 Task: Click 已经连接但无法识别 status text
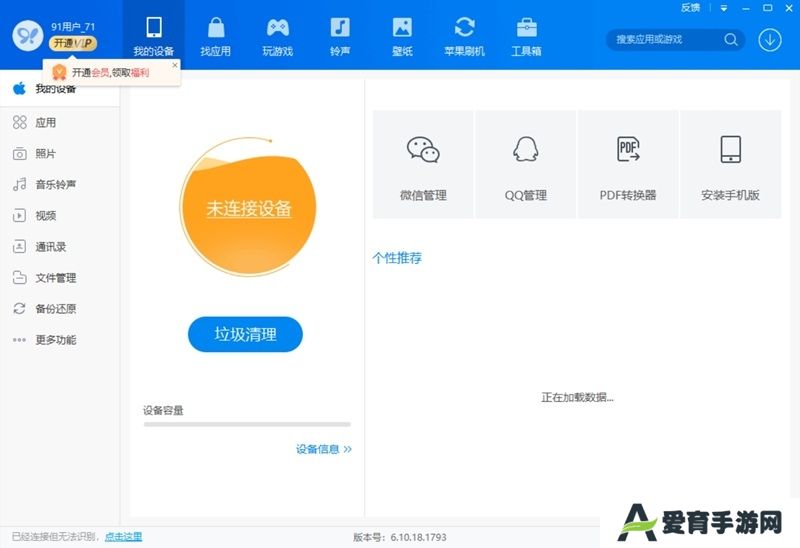point(55,537)
